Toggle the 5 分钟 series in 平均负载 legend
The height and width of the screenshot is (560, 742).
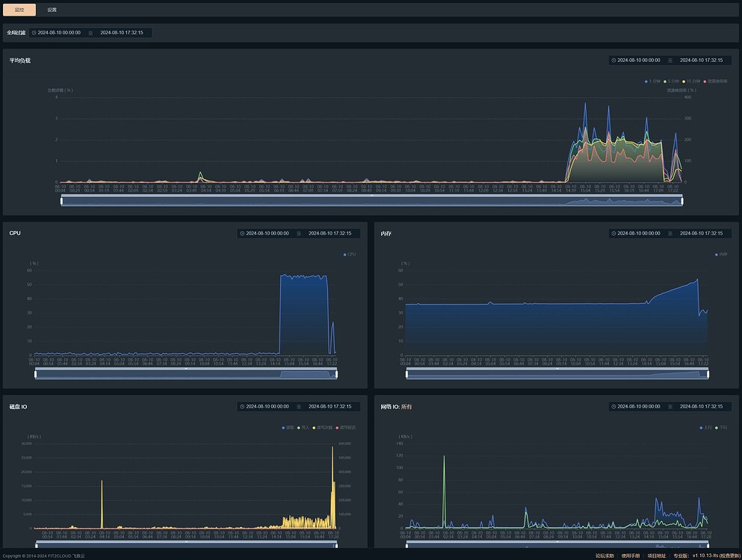click(672, 81)
